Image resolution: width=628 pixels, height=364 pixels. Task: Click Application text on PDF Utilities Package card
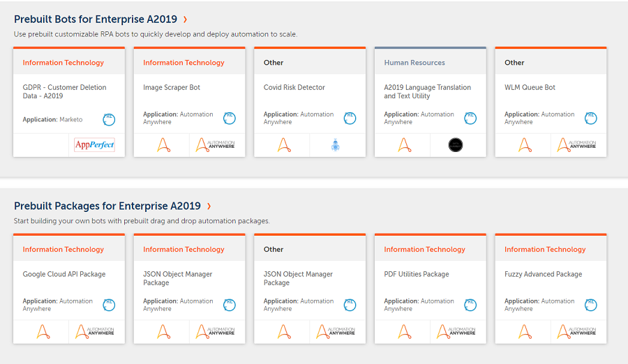(x=419, y=305)
